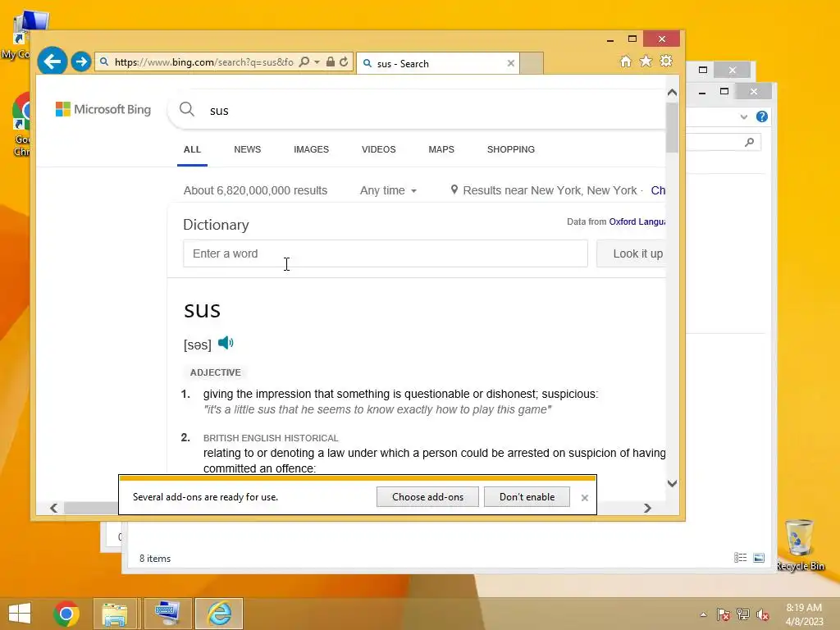The height and width of the screenshot is (630, 840).
Task: Select the ALL results tab
Action: [192, 149]
